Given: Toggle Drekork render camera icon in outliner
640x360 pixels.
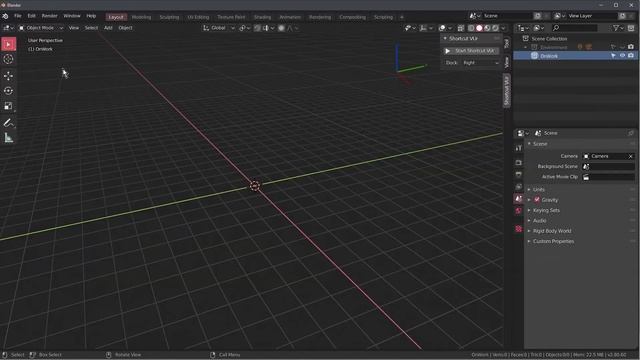Looking at the screenshot, I should pyautogui.click(x=631, y=56).
